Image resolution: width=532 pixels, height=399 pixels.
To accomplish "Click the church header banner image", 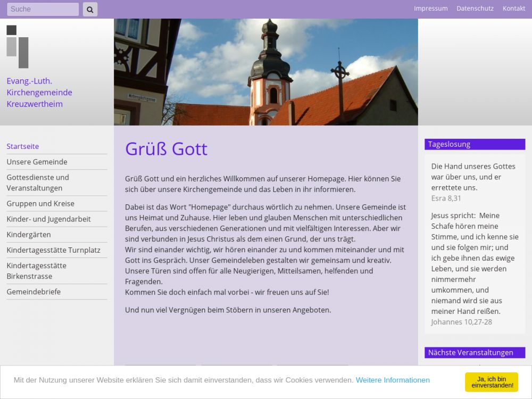I will coord(265,72).
